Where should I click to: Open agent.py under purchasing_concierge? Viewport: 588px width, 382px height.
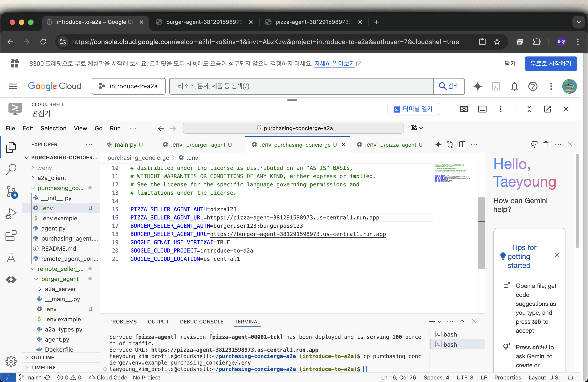click(53, 228)
